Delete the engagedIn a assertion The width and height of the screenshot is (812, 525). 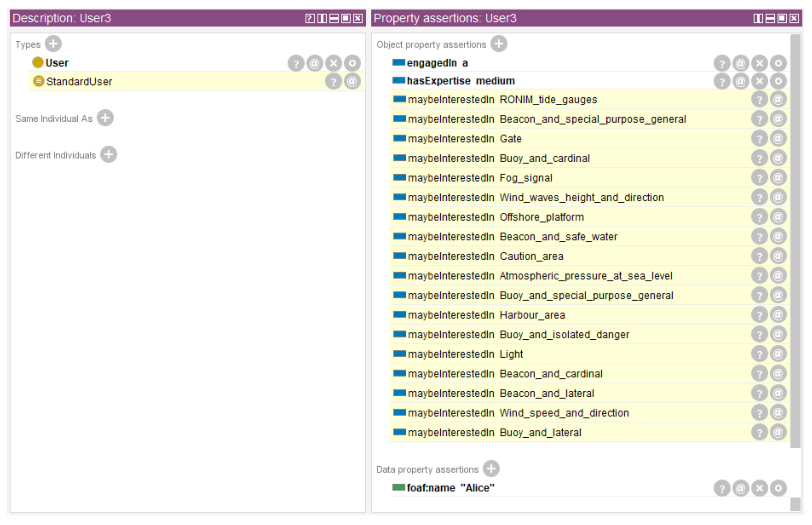pos(759,63)
